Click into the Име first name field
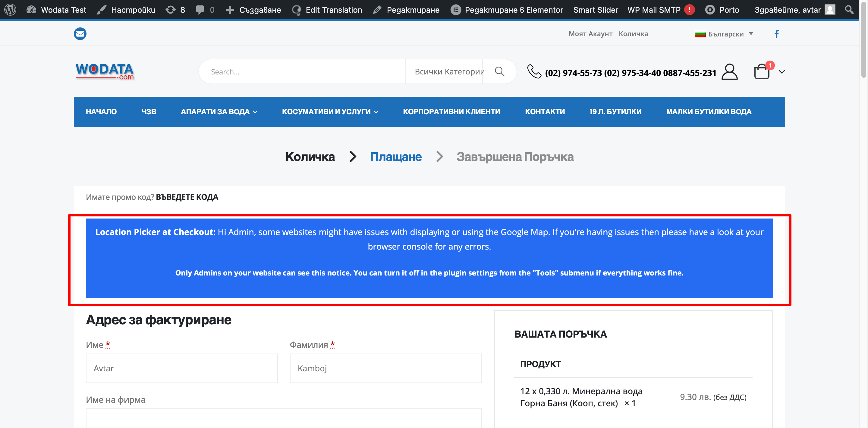This screenshot has width=868, height=428. (x=182, y=368)
